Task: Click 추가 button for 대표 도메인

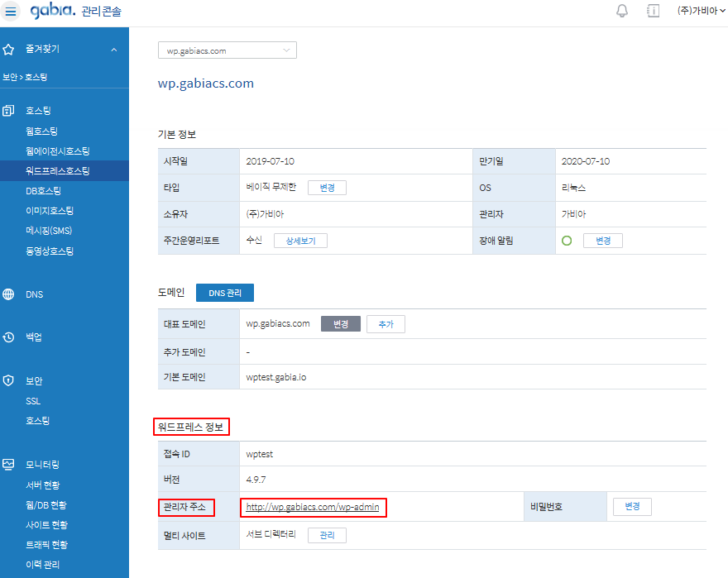Action: click(386, 324)
